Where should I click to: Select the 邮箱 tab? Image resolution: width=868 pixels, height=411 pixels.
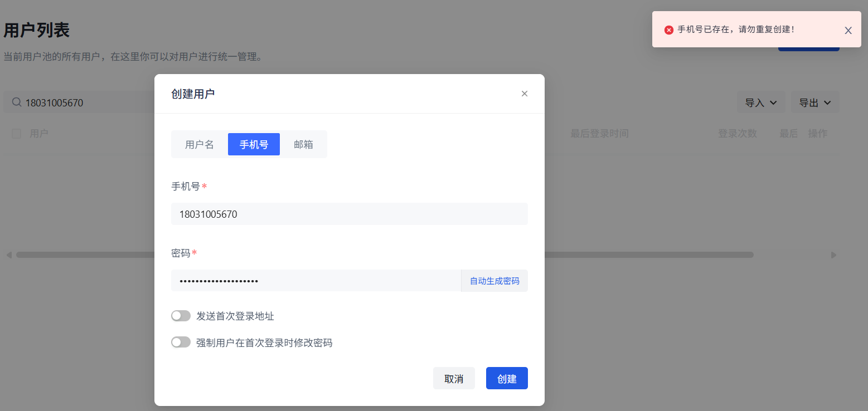[303, 144]
